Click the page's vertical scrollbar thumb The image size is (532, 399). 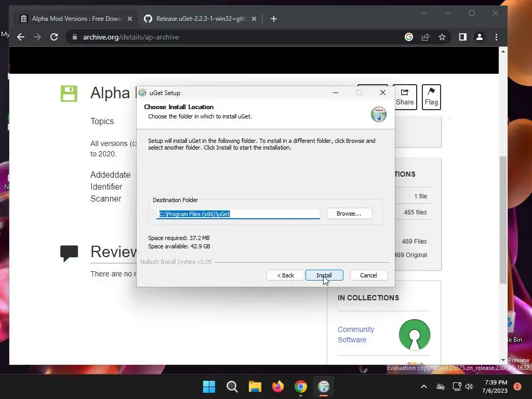point(503,220)
